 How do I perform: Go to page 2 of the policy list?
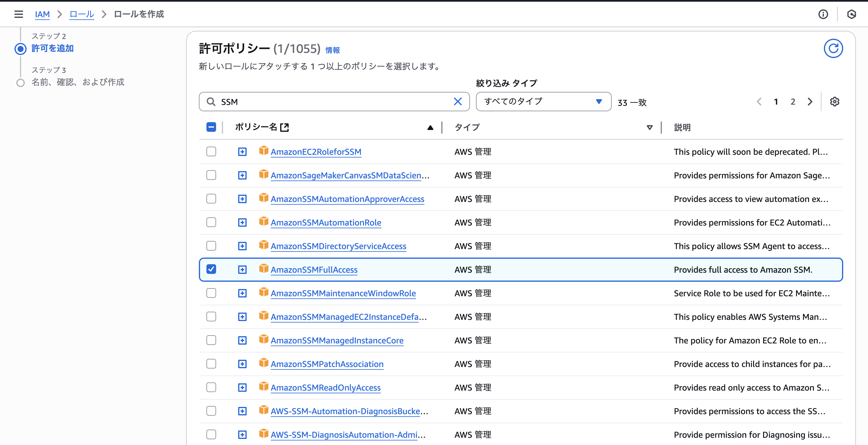792,102
